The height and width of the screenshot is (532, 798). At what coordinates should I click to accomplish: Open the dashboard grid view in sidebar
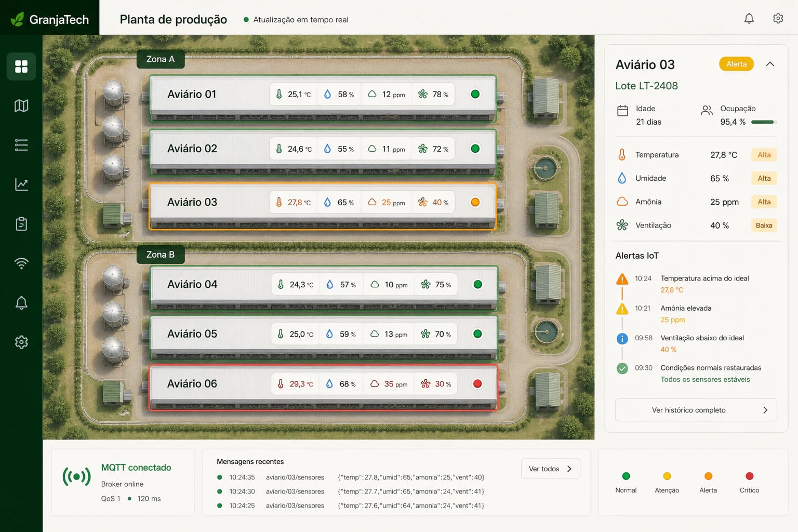(21, 66)
